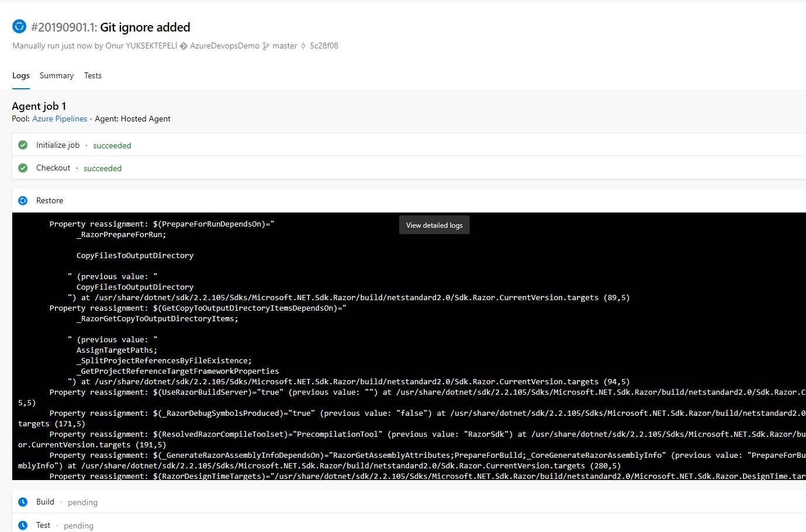Click the repository icon before AzureDevopsDemo
The width and height of the screenshot is (806, 532).
(184, 46)
